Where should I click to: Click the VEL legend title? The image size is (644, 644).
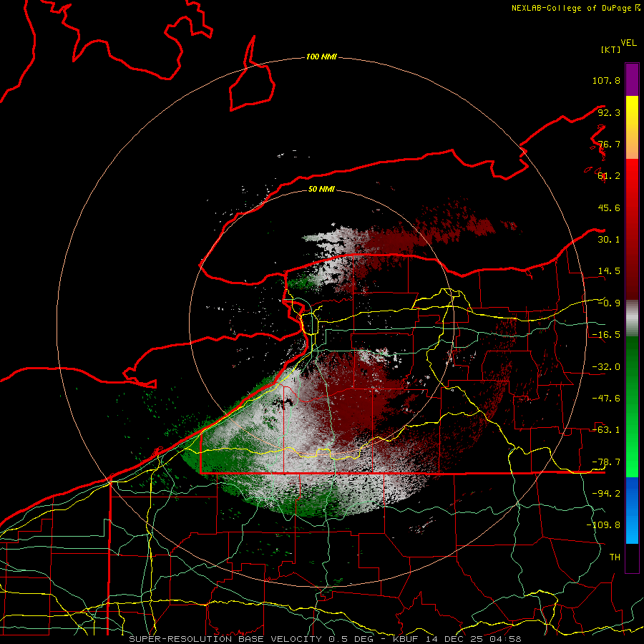628,43
